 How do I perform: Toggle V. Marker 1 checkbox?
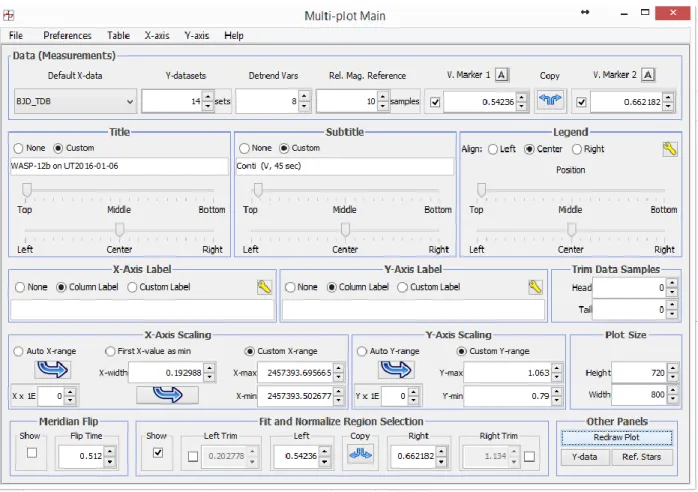[435, 102]
